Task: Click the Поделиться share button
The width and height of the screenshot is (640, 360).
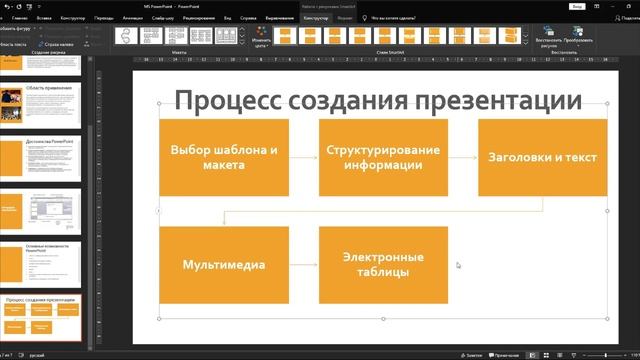Action: coord(629,18)
